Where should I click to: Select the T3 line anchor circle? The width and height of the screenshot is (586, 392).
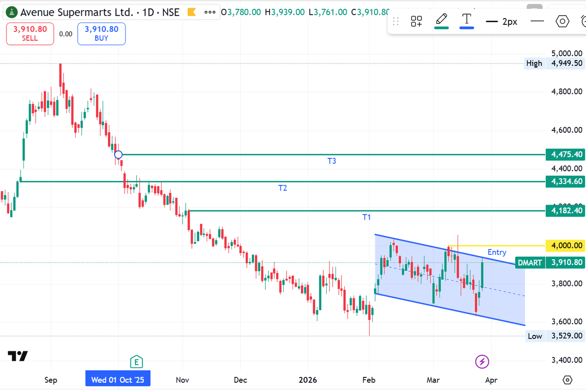pyautogui.click(x=118, y=155)
